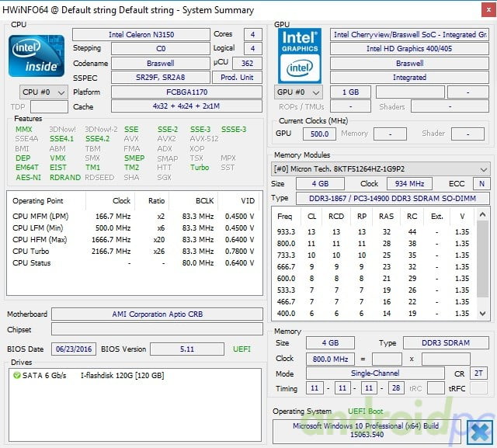Click the empty TDP field
This screenshot has height=448, width=497.
49,107
